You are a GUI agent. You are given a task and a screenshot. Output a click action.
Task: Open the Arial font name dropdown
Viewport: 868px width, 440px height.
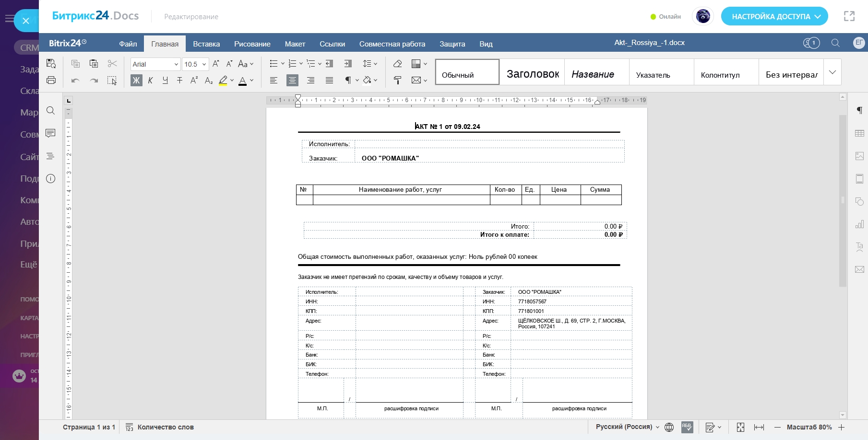click(155, 64)
